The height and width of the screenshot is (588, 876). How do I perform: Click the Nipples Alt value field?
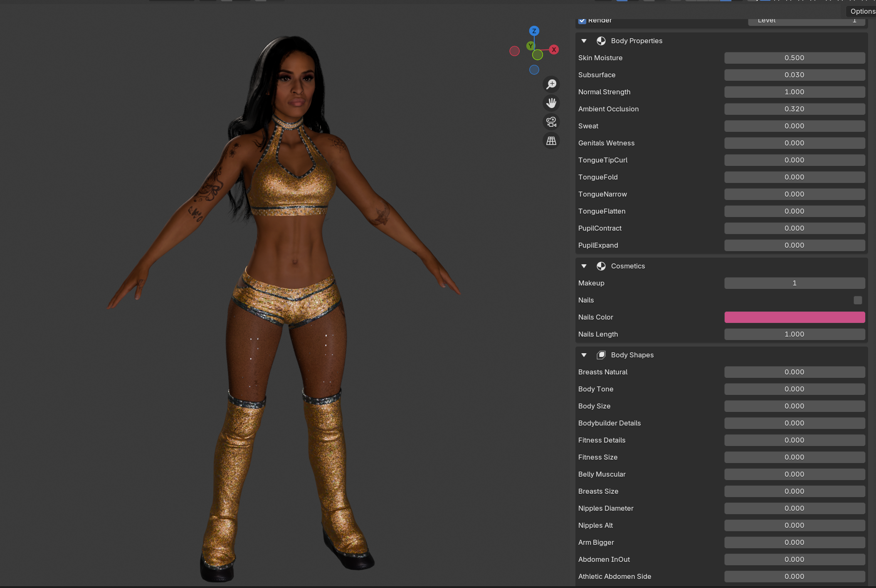795,525
